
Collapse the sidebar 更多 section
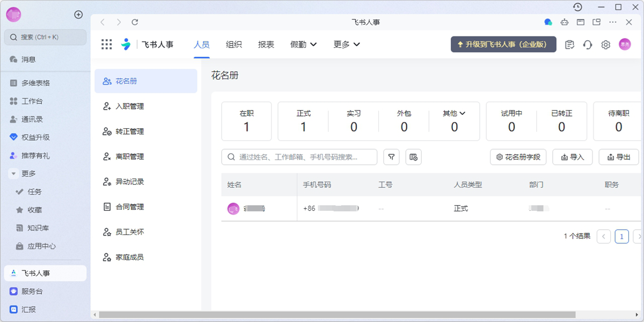pyautogui.click(x=13, y=174)
